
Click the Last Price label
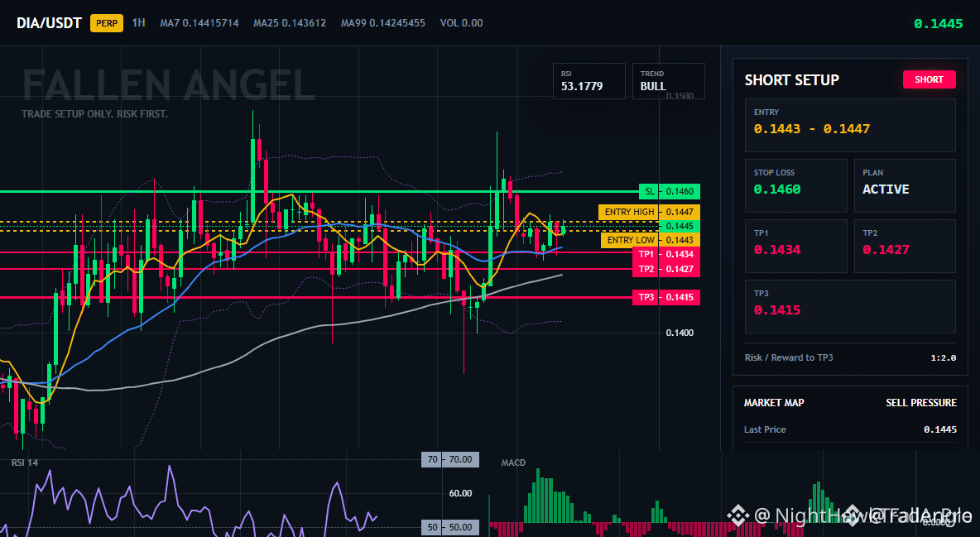pyautogui.click(x=765, y=429)
